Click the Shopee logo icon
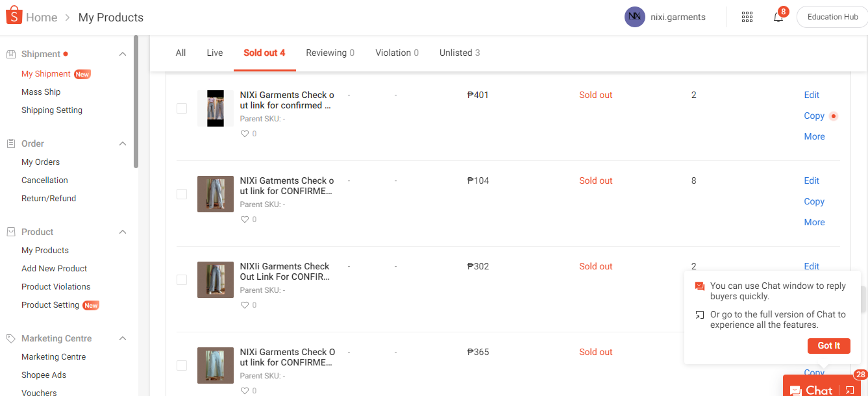This screenshot has height=396, width=868. tap(14, 17)
